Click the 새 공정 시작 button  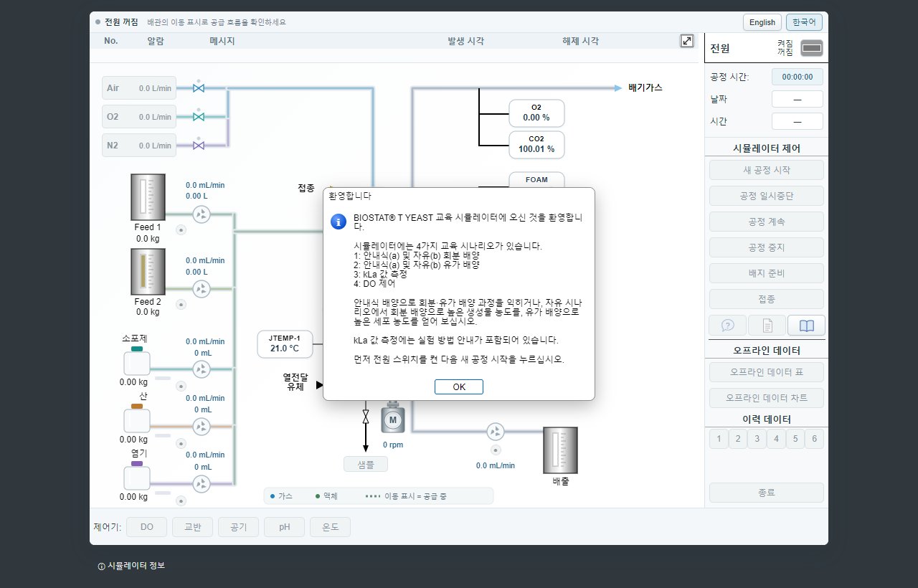click(767, 170)
